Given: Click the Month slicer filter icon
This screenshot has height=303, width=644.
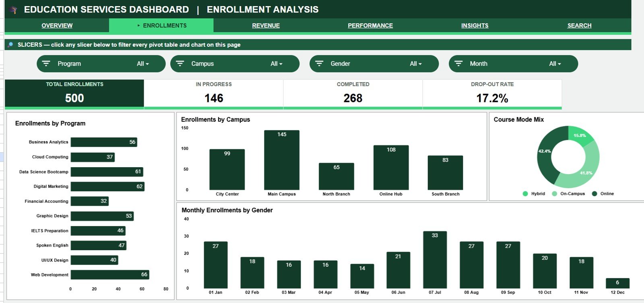Looking at the screenshot, I should tap(458, 64).
